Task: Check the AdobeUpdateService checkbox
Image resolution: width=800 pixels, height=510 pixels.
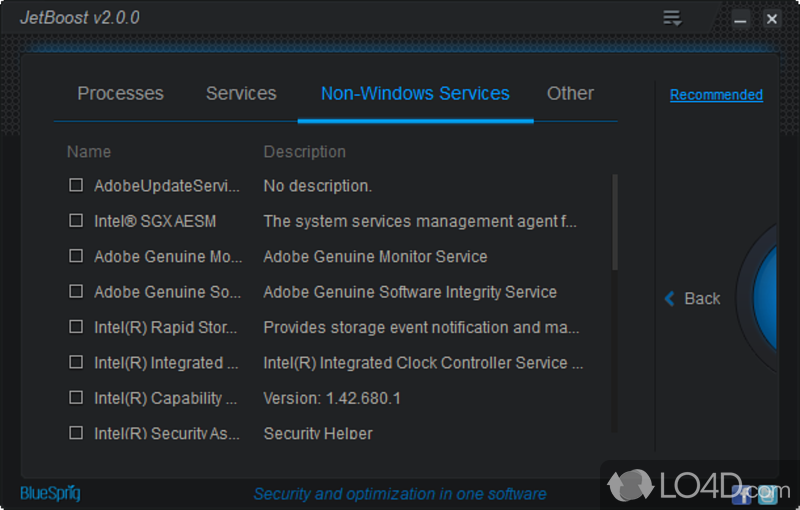Action: pos(76,185)
